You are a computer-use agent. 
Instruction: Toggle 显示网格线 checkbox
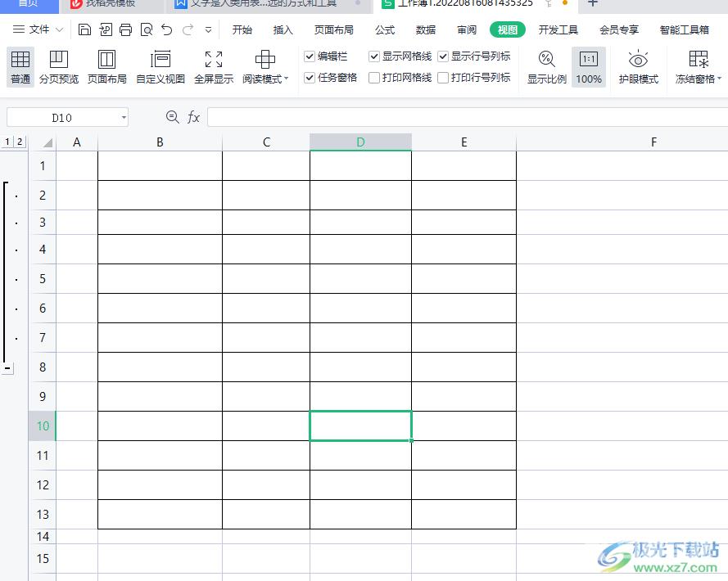(x=373, y=56)
